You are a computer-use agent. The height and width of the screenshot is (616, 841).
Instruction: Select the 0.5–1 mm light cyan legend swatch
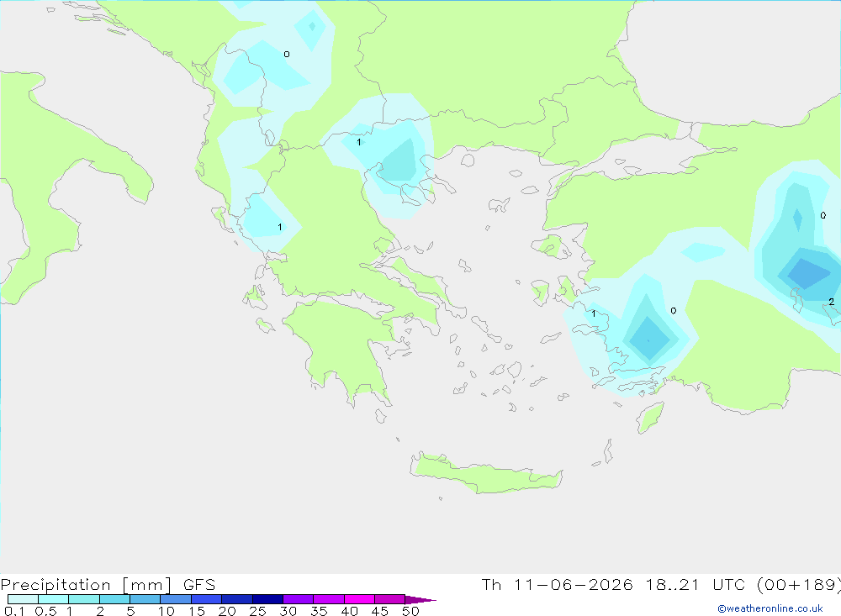[54, 599]
